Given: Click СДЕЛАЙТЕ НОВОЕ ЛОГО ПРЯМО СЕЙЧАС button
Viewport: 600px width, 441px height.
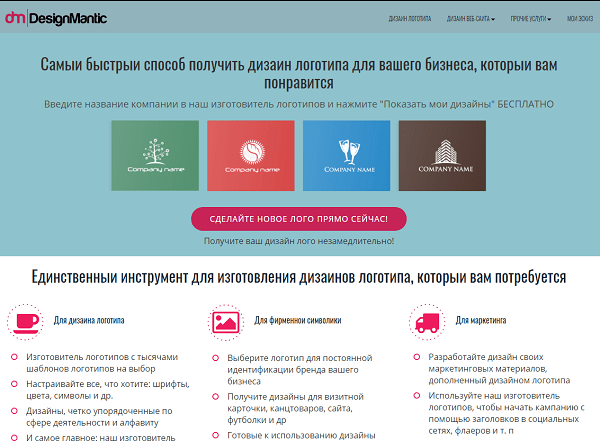Looking at the screenshot, I should coord(298,219).
